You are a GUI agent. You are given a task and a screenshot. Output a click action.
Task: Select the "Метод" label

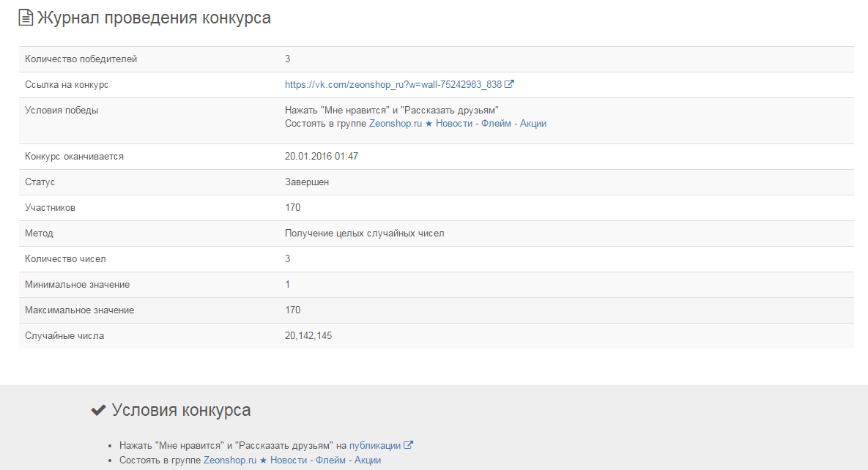click(39, 234)
